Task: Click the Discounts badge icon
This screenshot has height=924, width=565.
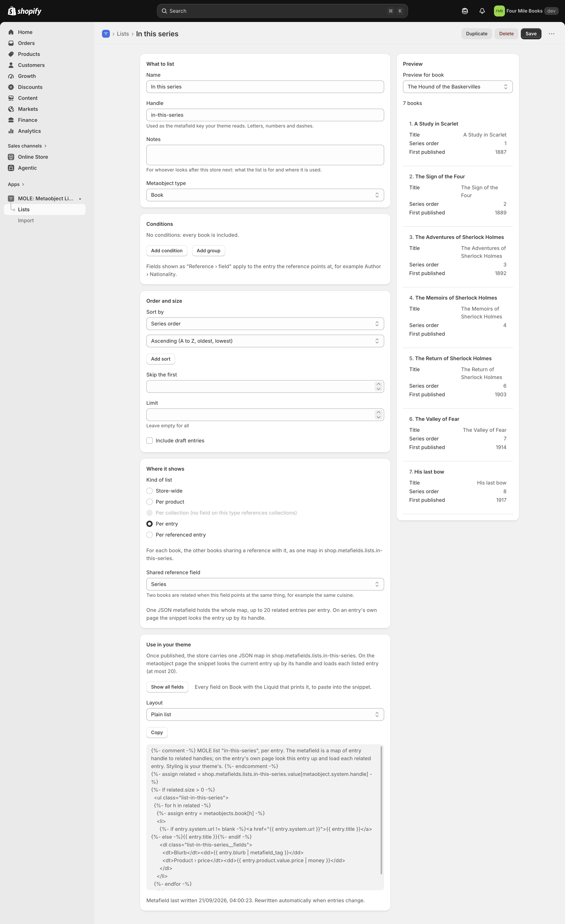Action: [11, 87]
